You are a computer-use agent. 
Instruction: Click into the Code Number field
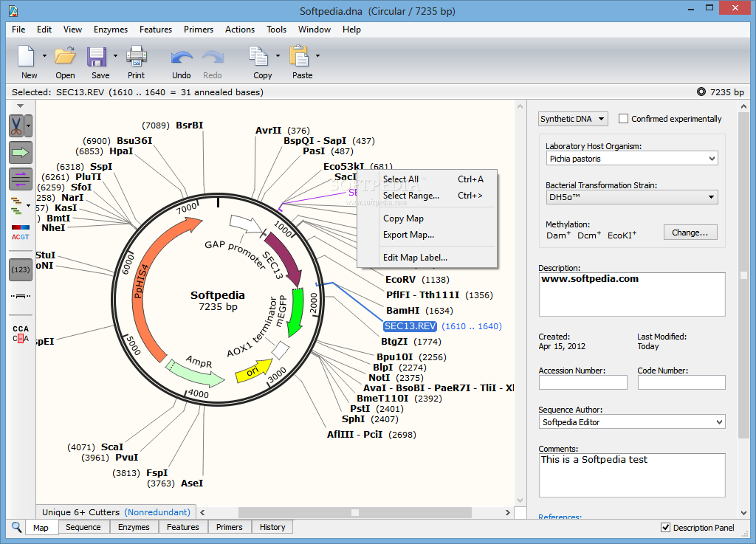coord(681,382)
